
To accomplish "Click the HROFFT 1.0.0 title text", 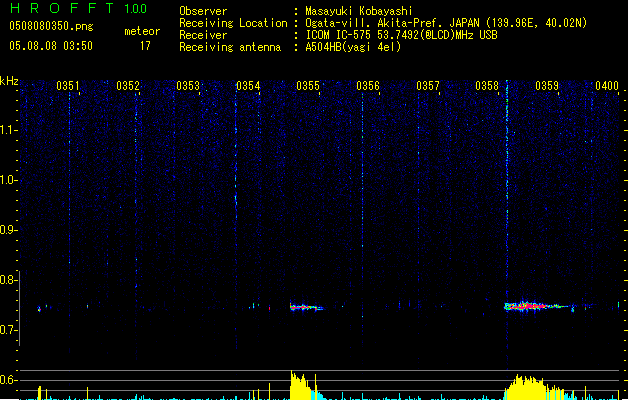I will (78, 8).
